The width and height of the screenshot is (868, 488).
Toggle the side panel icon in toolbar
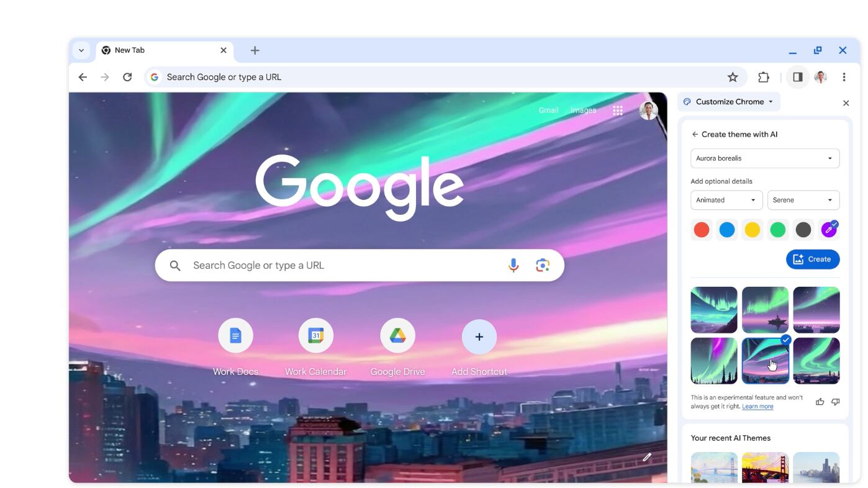click(798, 77)
